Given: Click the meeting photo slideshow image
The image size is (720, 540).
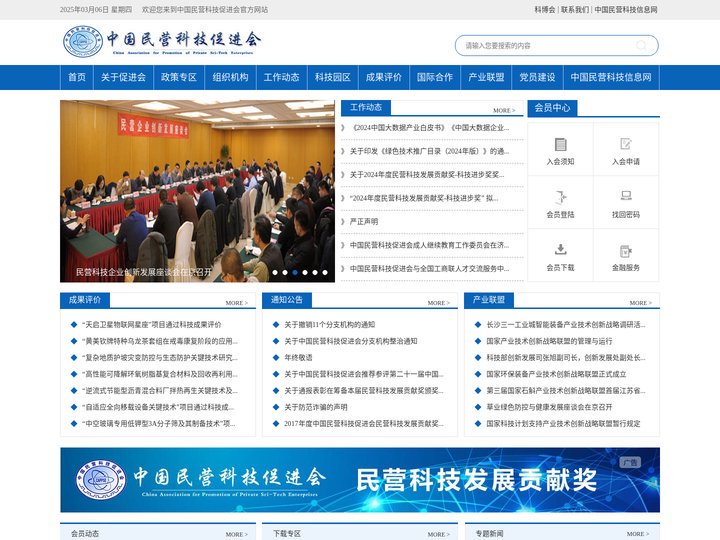Looking at the screenshot, I should click(x=197, y=191).
